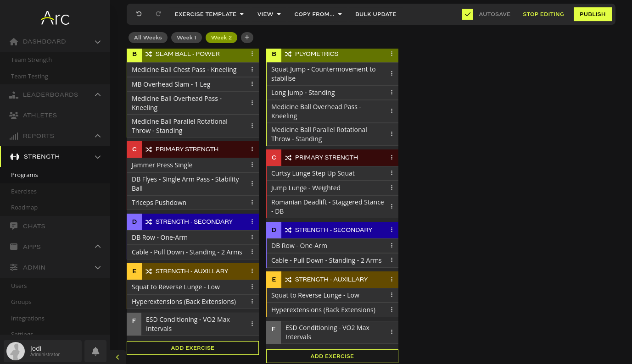Image resolution: width=632 pixels, height=364 pixels.
Task: Select the All Weeks tab
Action: [148, 38]
